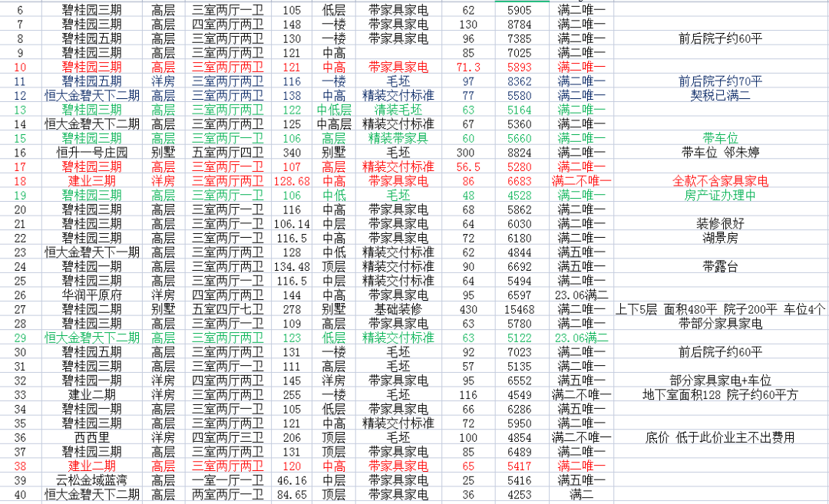The image size is (829, 504).
Task: Click the red unit price 6683
Action: click(x=520, y=181)
